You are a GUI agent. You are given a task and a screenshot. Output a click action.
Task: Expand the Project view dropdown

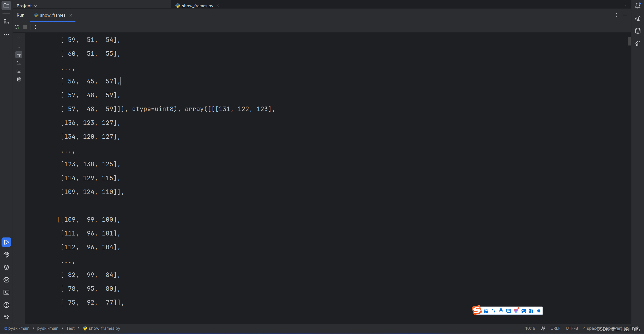click(26, 5)
